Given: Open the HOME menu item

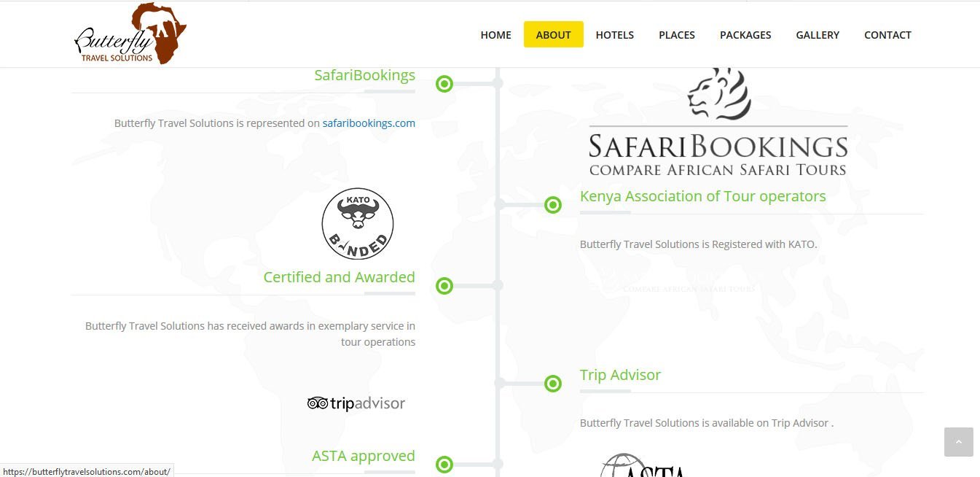Looking at the screenshot, I should 495,35.
